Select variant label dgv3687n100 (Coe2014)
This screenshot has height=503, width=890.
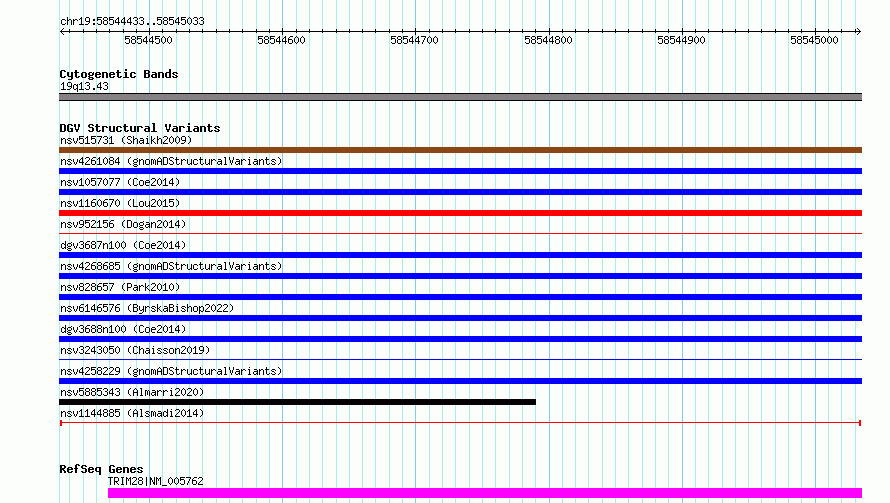pos(123,245)
